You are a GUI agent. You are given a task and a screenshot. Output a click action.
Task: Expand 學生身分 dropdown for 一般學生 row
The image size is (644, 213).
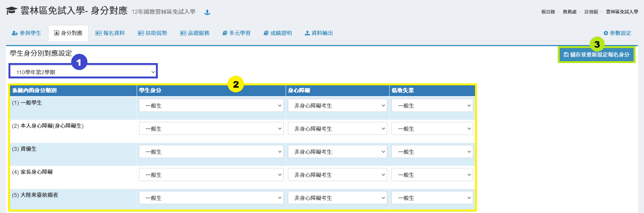coord(211,106)
